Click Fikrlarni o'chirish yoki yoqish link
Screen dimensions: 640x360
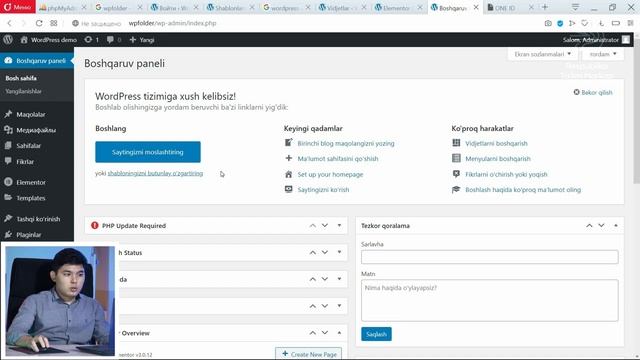pos(506,174)
